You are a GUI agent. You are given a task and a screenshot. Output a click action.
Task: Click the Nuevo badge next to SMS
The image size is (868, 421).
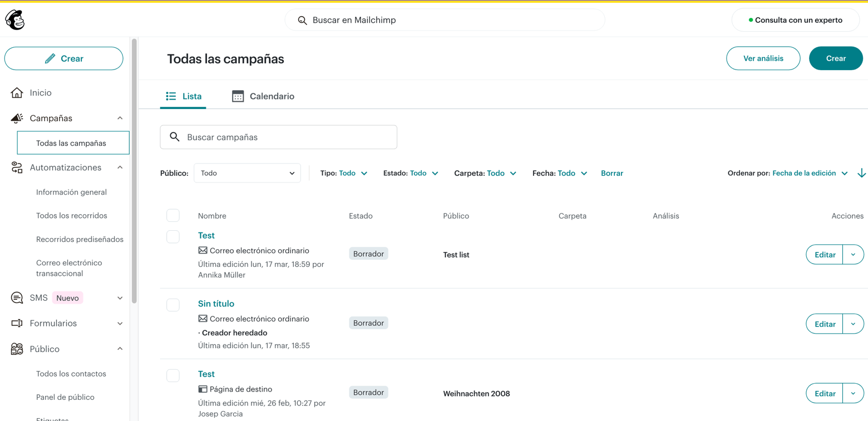67,298
